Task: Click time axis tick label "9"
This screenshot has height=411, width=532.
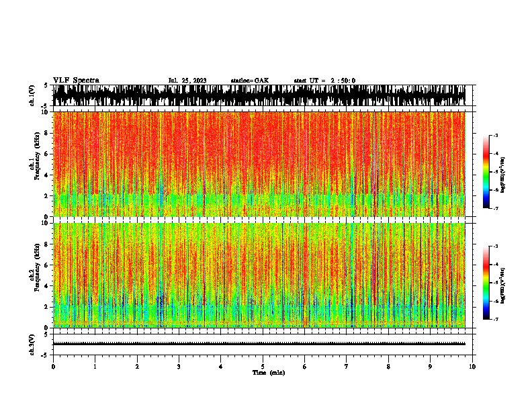Action: (x=430, y=367)
